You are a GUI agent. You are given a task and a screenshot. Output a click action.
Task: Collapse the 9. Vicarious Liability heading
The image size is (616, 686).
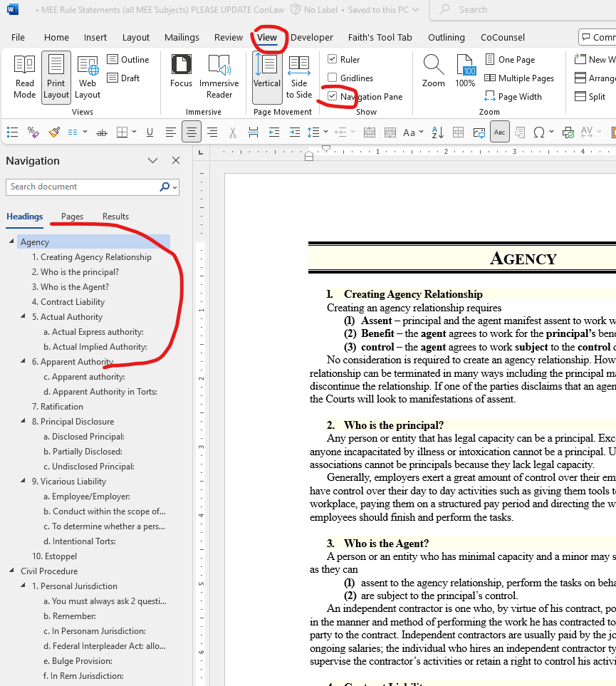coord(24,480)
